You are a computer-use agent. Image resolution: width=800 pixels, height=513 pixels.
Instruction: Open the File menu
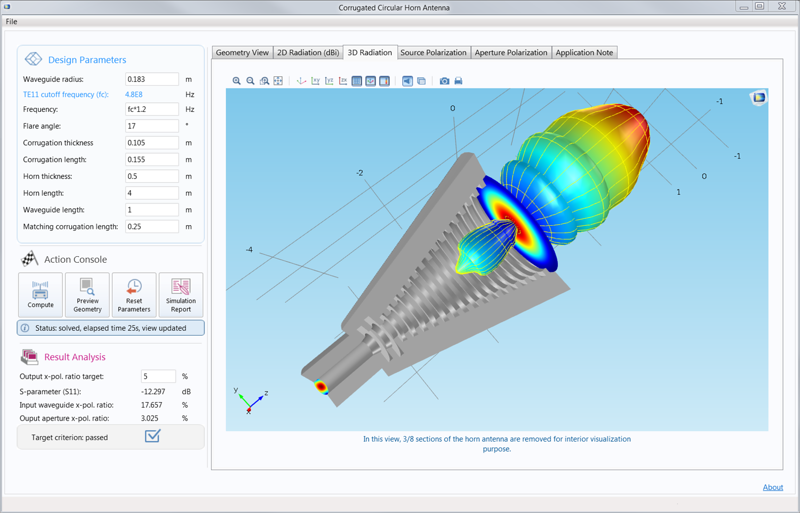click(12, 21)
